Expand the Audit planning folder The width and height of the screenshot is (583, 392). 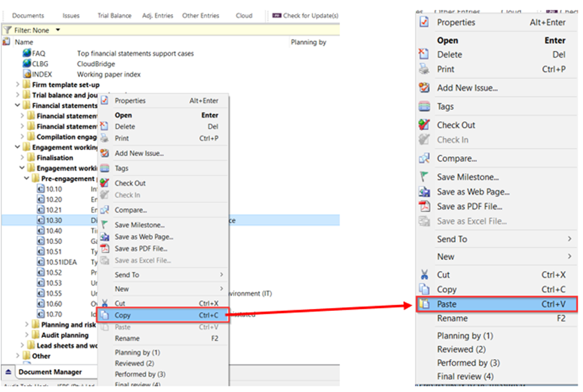(27, 335)
